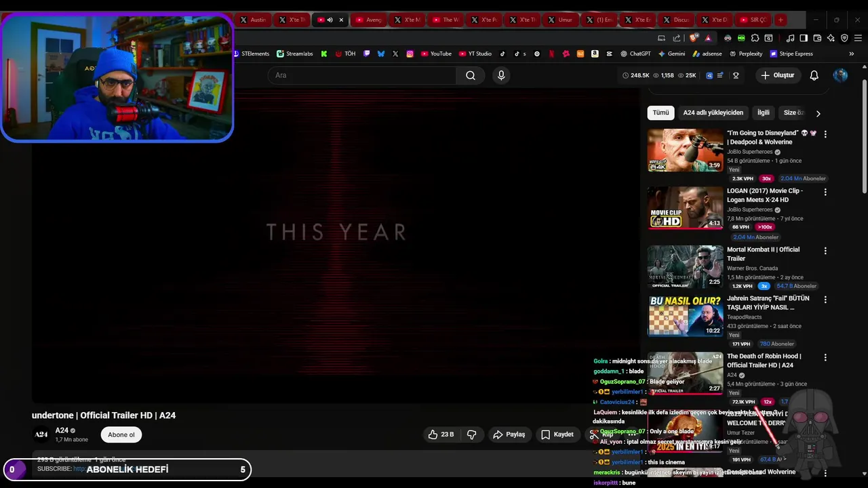Click Paylaş share button
Viewport: 868px width, 488px height.
pyautogui.click(x=509, y=434)
